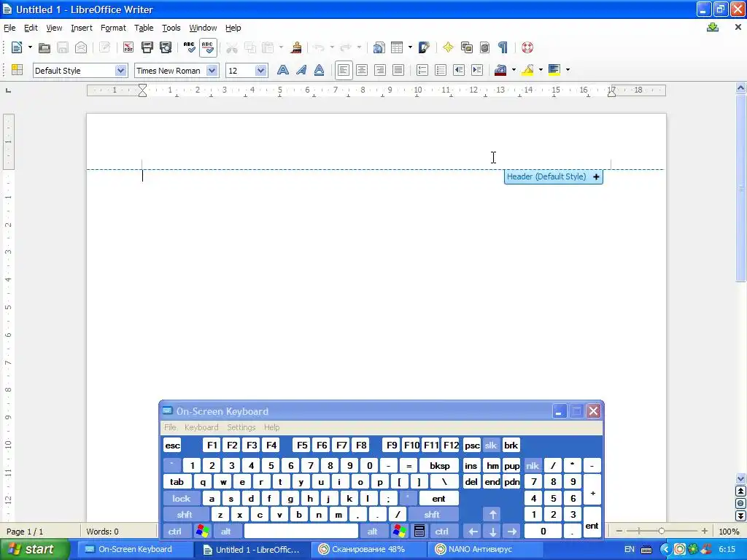Click the Previous Page navigation arrow icon
This screenshot has height=560, width=747.
[x=740, y=491]
